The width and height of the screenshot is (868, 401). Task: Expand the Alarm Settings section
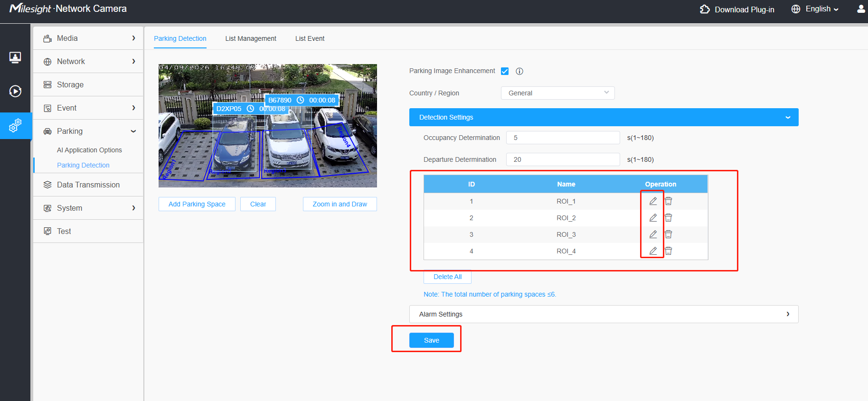tap(604, 314)
